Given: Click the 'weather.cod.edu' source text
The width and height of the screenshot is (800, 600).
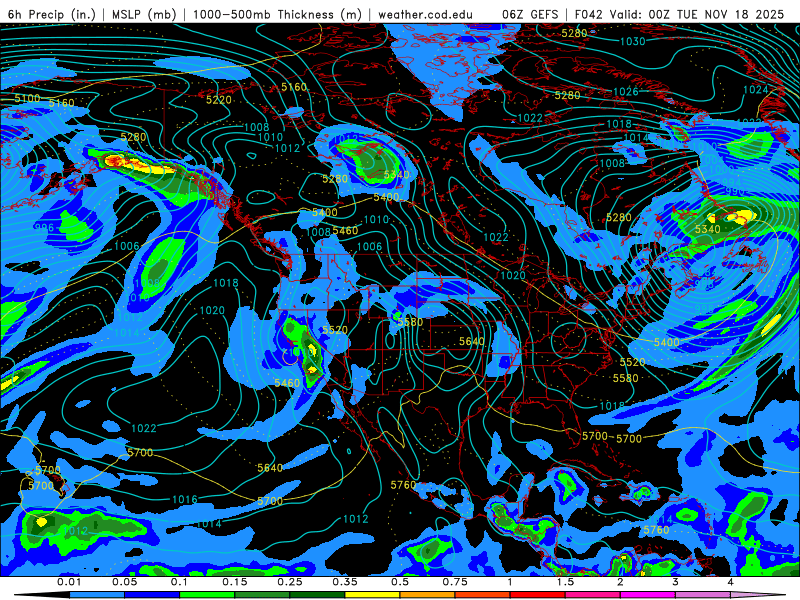Looking at the screenshot, I should 425,14.
